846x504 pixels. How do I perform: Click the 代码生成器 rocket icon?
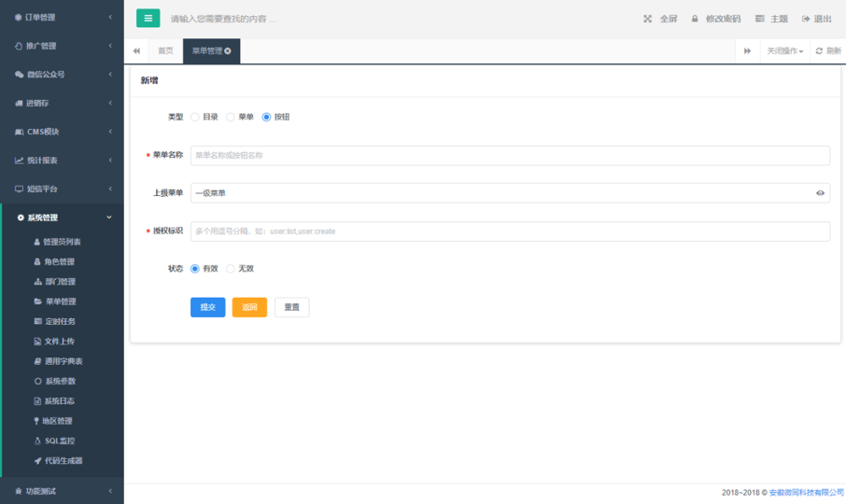tap(37, 461)
